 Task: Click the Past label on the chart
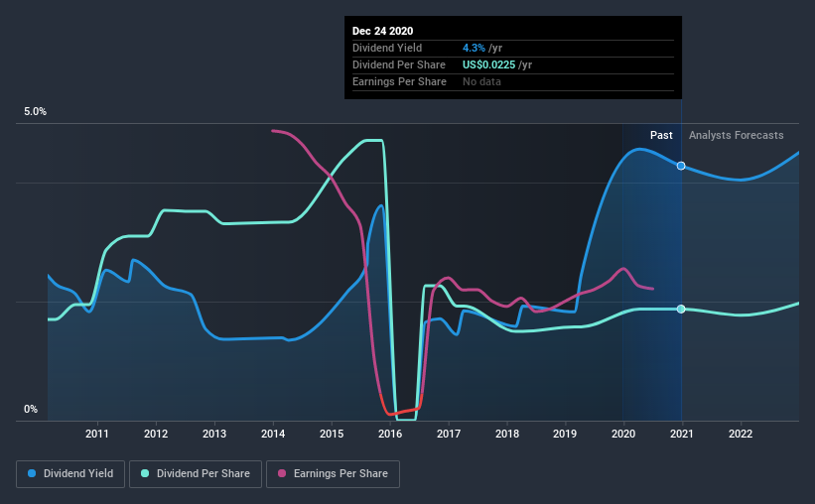pyautogui.click(x=661, y=135)
